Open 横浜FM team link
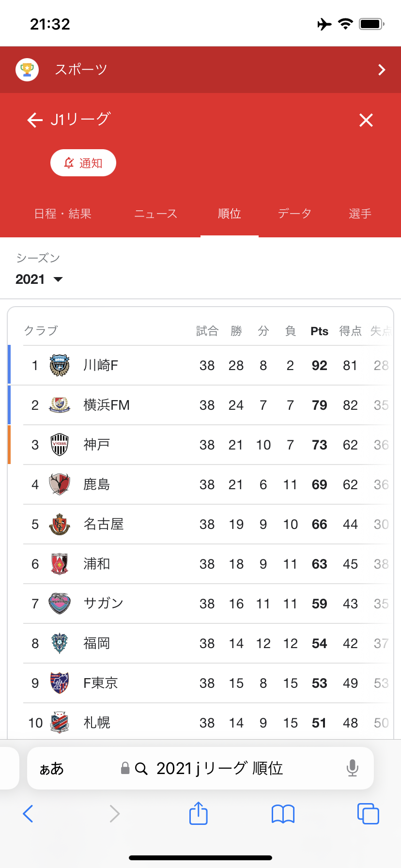The height and width of the screenshot is (868, 401). [x=107, y=405]
